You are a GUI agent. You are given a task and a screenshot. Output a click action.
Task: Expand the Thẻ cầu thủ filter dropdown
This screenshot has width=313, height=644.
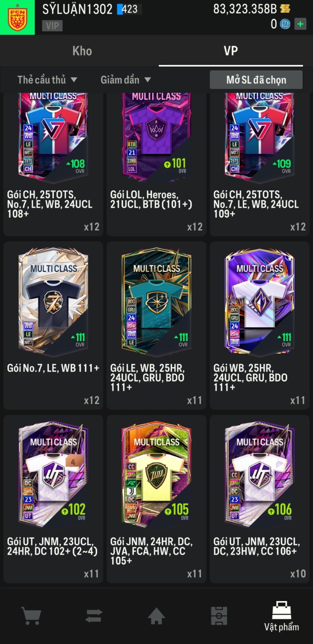[47, 80]
